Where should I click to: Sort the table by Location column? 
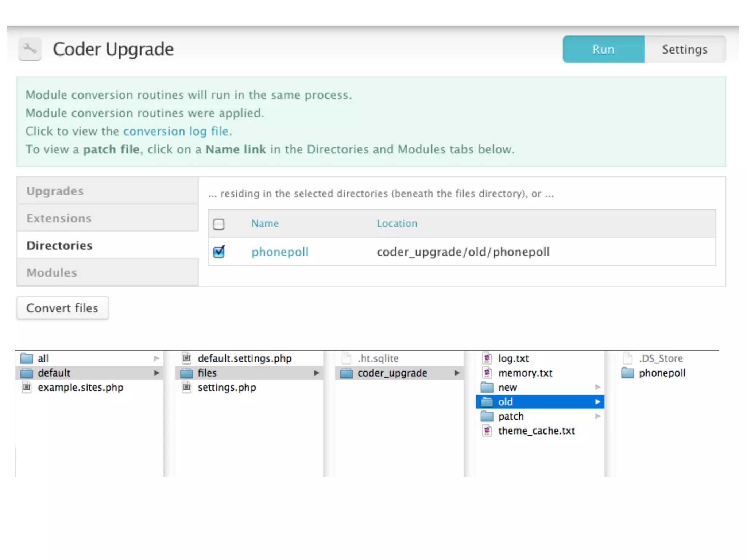pos(397,223)
